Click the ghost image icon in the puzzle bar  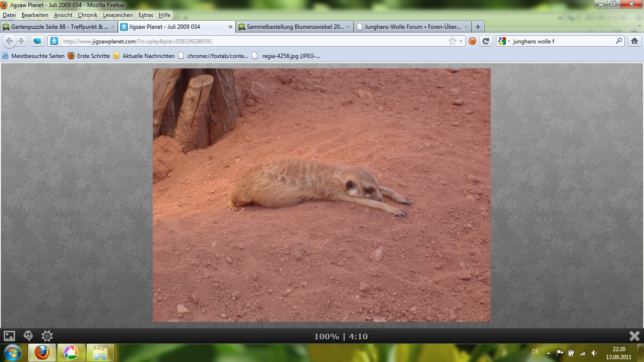click(28, 336)
